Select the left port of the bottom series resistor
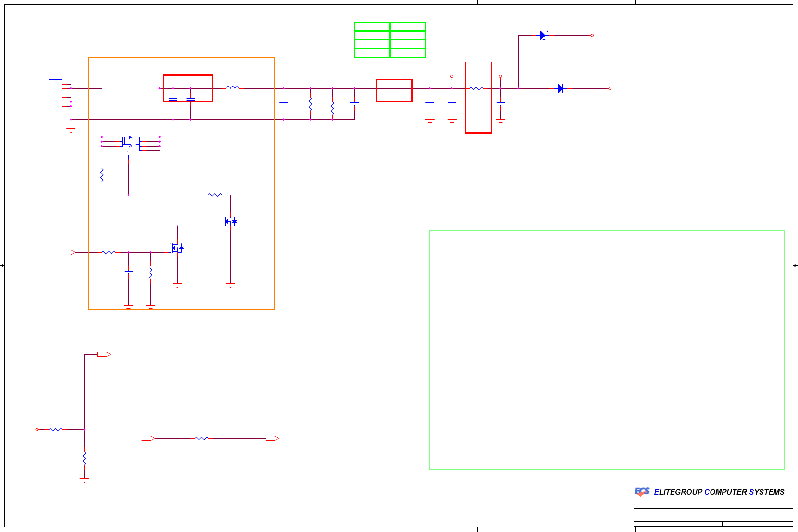 149,438
